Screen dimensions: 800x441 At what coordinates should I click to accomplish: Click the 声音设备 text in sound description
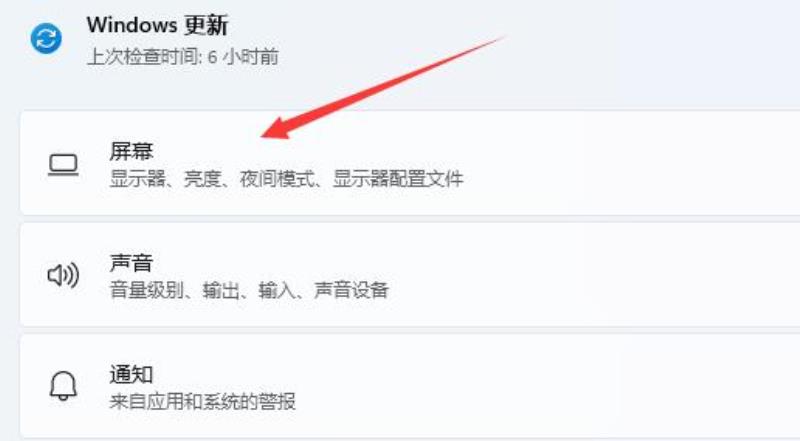click(351, 290)
